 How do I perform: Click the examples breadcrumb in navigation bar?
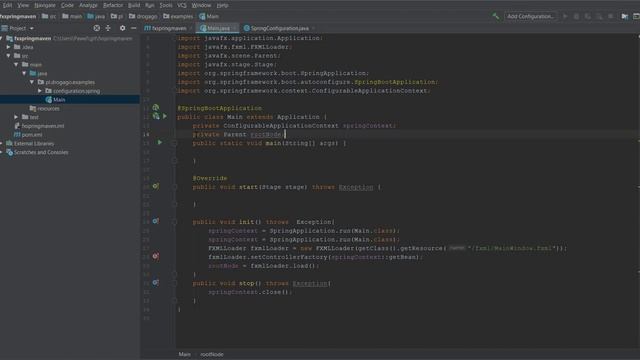pos(178,16)
